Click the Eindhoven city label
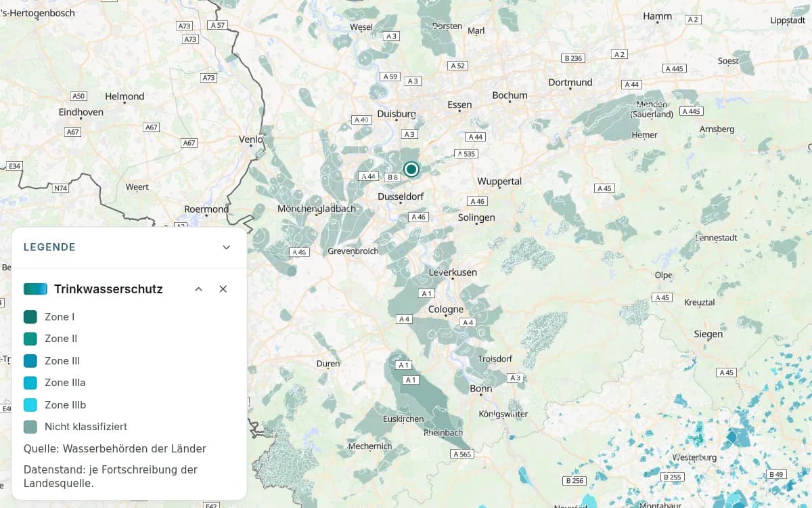Screen dimensions: 812x508 coord(81,112)
